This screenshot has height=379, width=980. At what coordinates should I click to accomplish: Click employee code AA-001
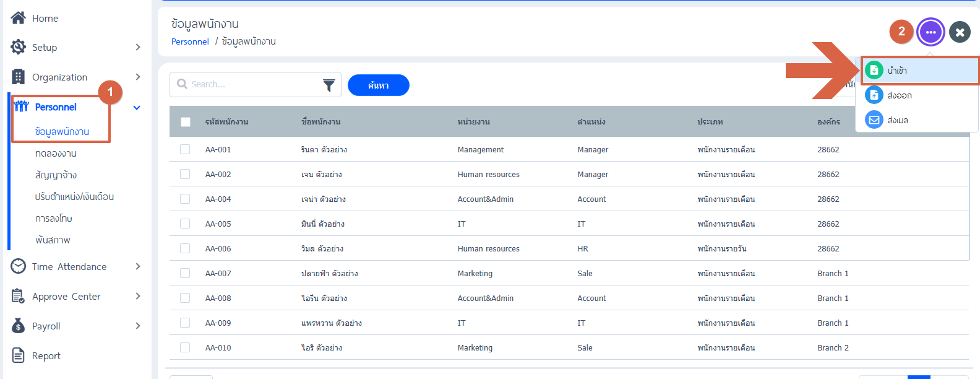click(218, 149)
